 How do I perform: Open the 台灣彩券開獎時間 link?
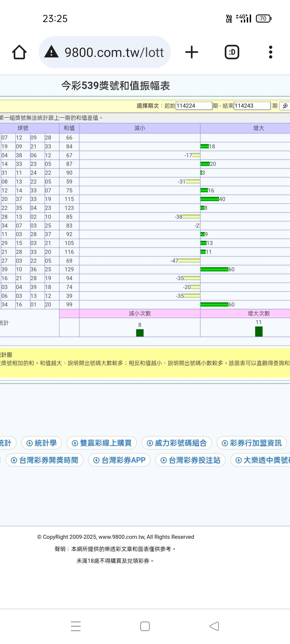point(45,460)
